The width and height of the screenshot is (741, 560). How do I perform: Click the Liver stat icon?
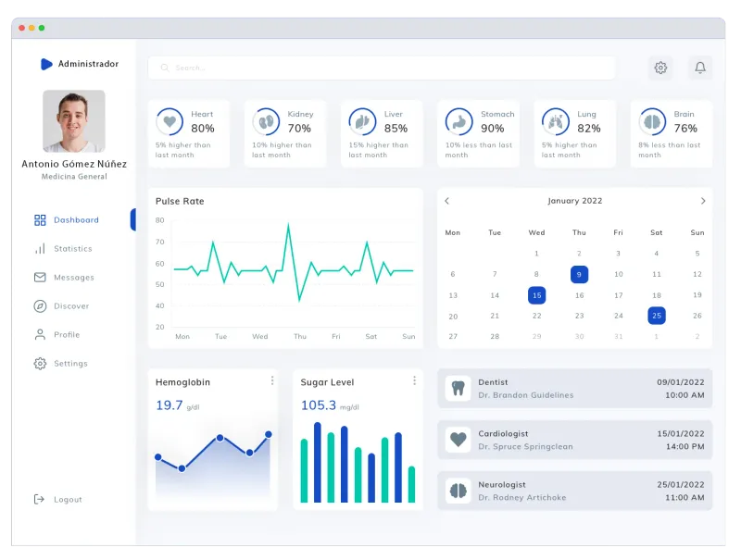pyautogui.click(x=362, y=122)
